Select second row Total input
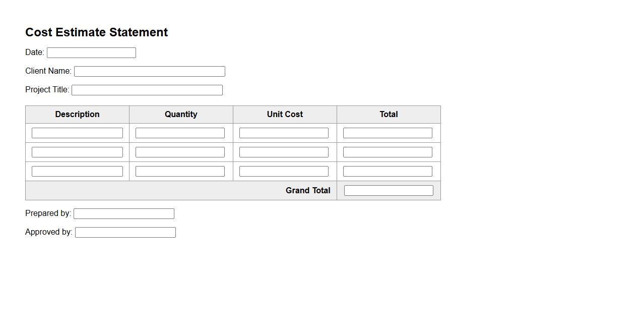 click(388, 152)
